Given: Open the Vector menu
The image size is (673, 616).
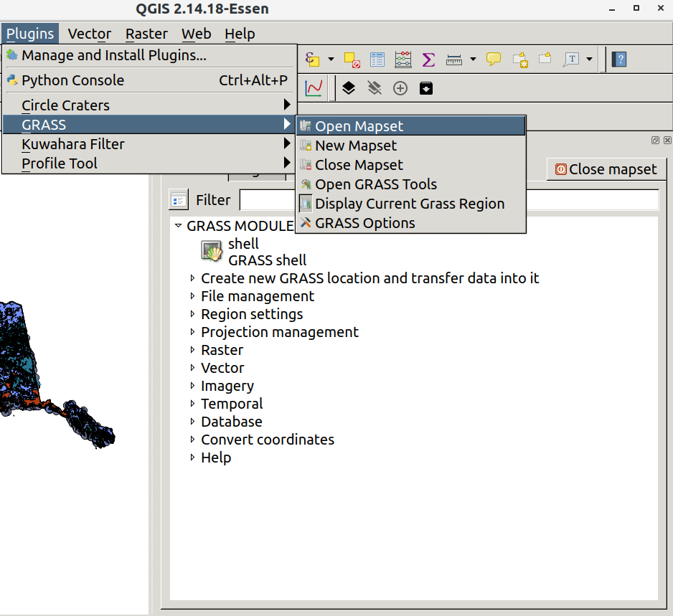Looking at the screenshot, I should click(89, 34).
